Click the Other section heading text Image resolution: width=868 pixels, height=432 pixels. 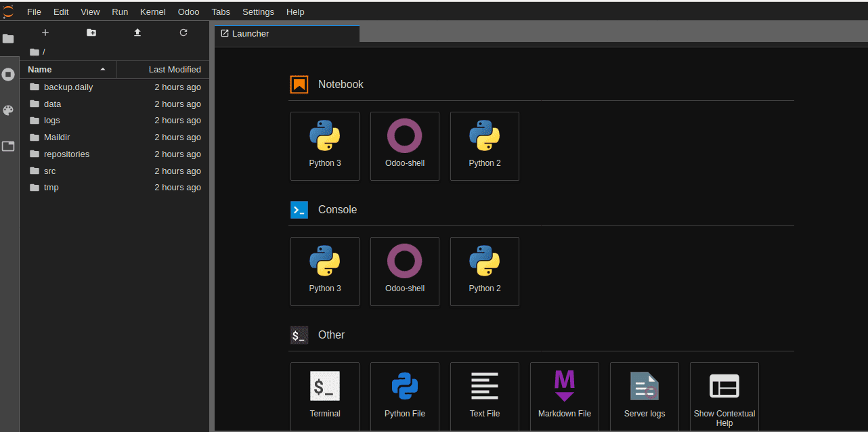pyautogui.click(x=331, y=335)
